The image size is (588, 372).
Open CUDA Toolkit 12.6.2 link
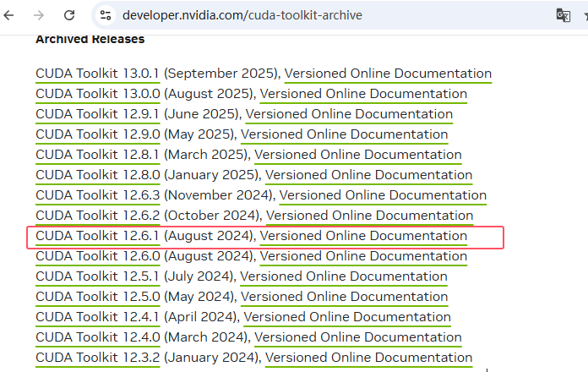coord(97,216)
